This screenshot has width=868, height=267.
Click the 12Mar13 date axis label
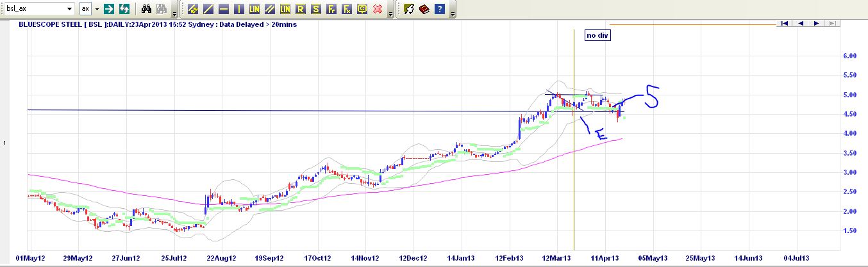tap(558, 258)
